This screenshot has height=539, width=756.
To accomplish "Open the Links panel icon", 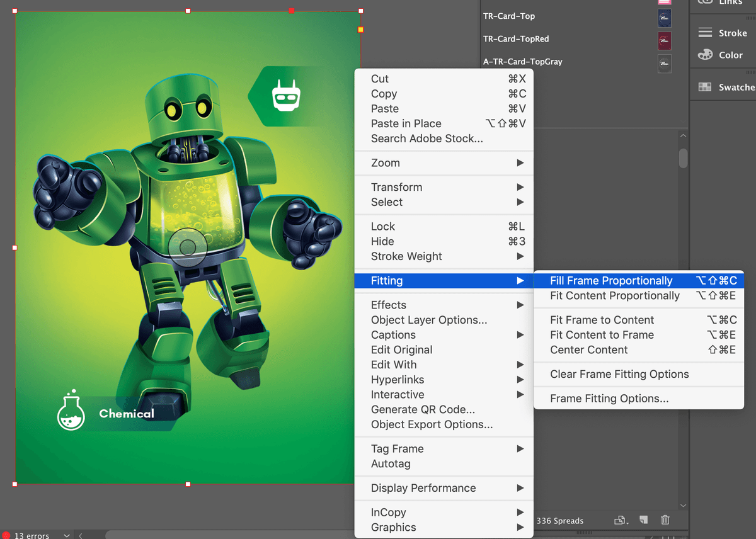I will (x=706, y=3).
